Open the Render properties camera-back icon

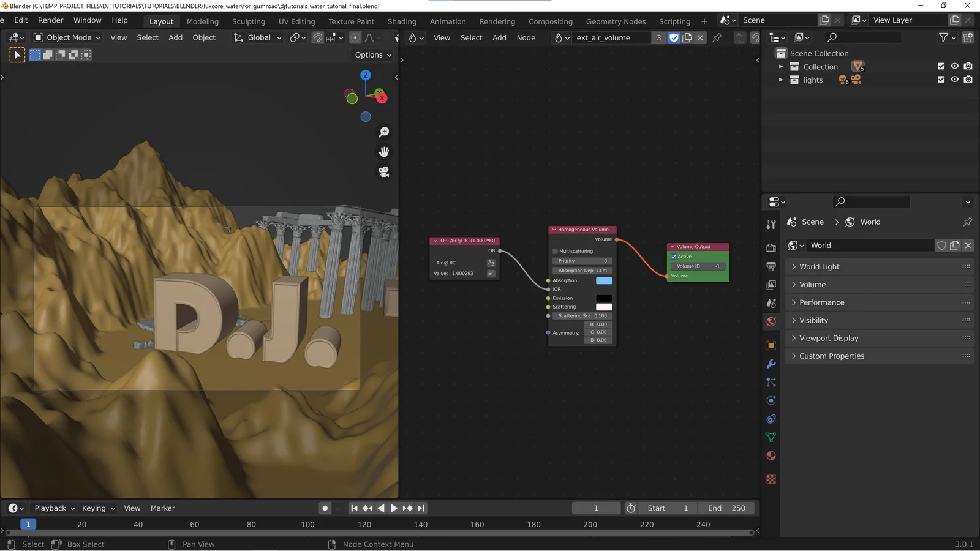pyautogui.click(x=771, y=248)
